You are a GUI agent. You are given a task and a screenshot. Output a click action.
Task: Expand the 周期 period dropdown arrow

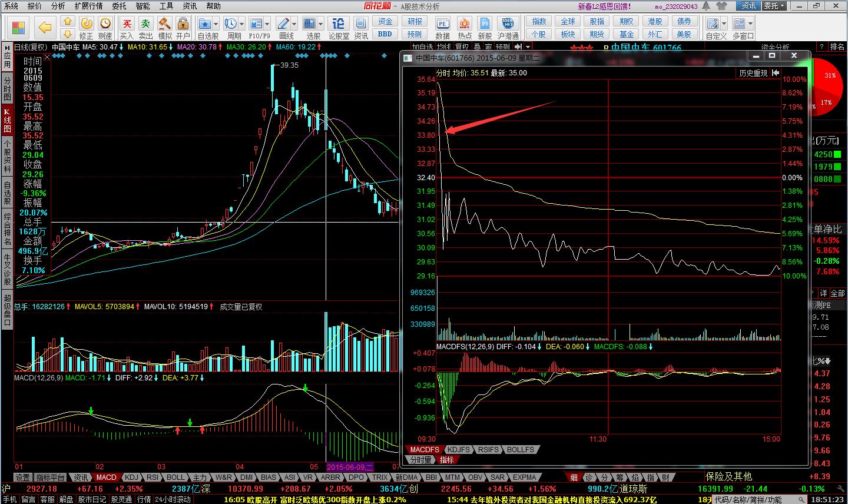241,24
